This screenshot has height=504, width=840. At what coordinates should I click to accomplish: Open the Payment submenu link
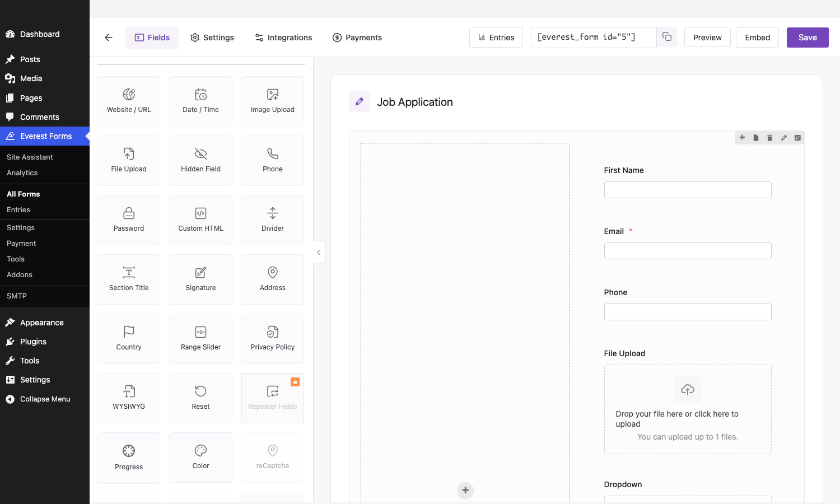tap(21, 244)
